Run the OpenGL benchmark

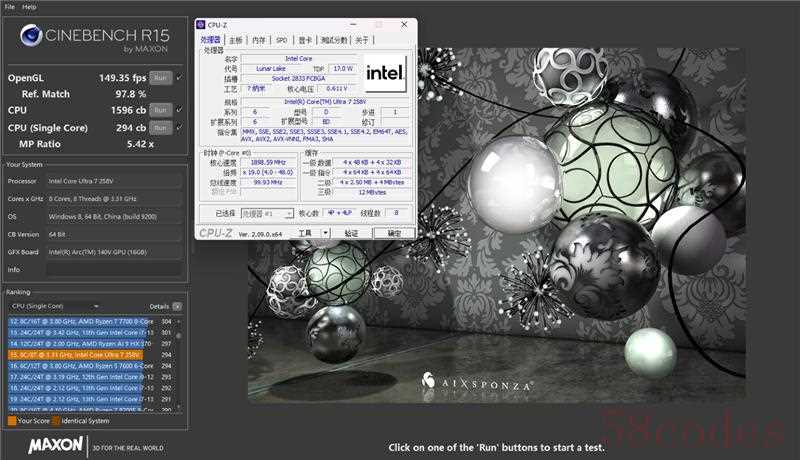(159, 76)
